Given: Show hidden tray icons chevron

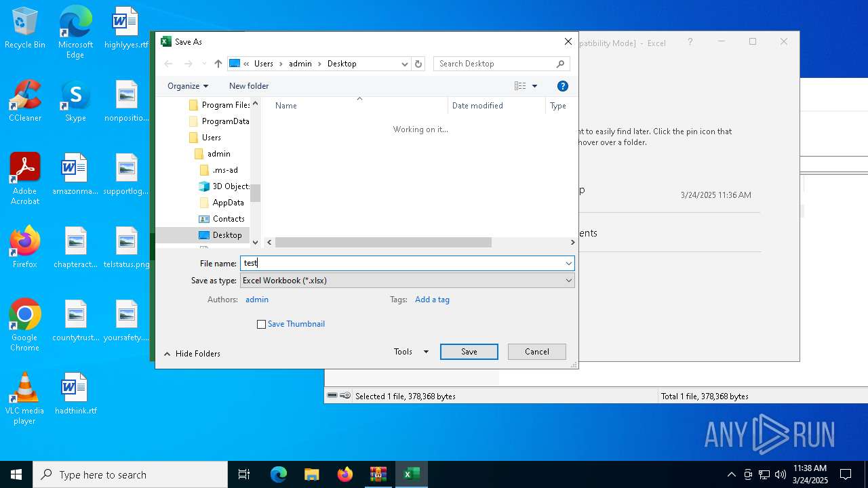Looking at the screenshot, I should (x=731, y=474).
